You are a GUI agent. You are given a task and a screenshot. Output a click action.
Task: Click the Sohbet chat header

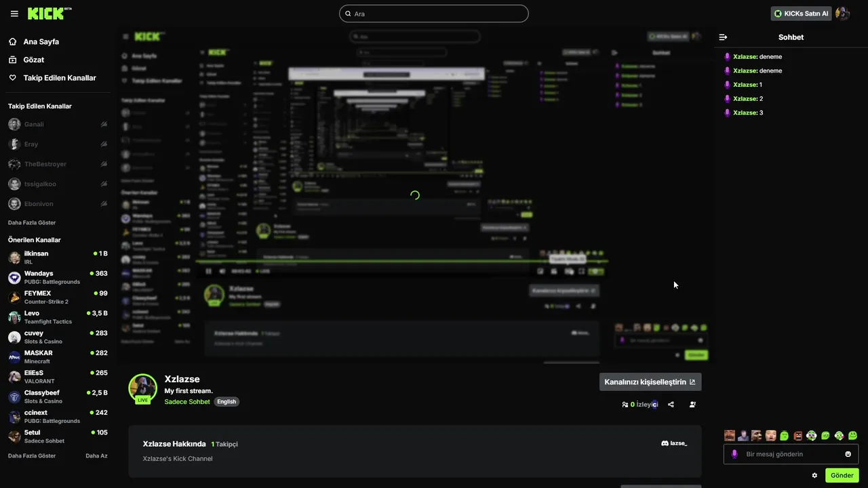tap(791, 37)
